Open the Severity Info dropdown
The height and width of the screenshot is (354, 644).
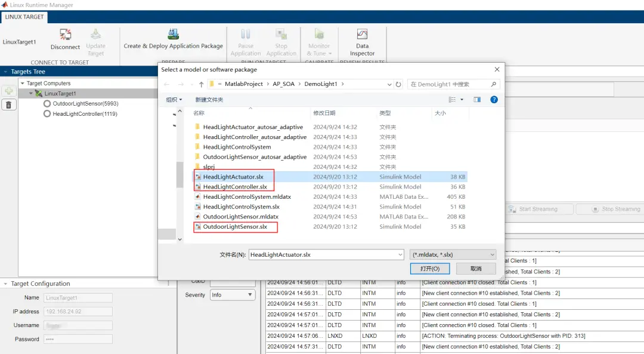[233, 295]
